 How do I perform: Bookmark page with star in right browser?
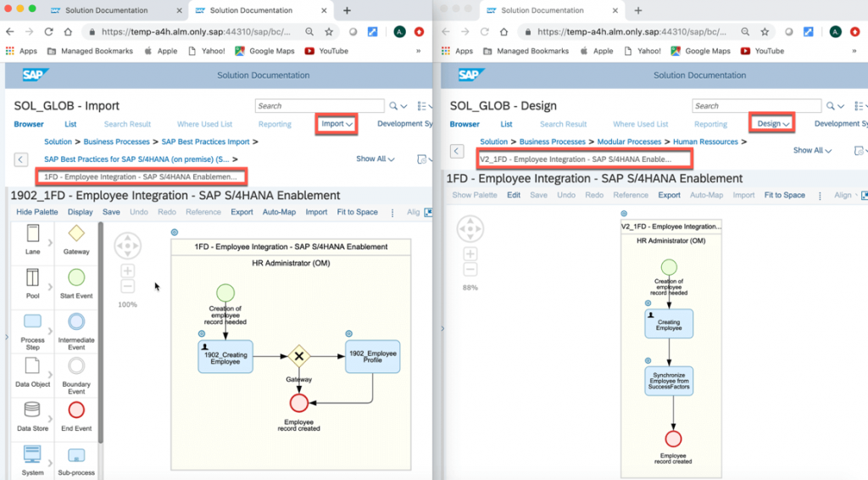(765, 31)
